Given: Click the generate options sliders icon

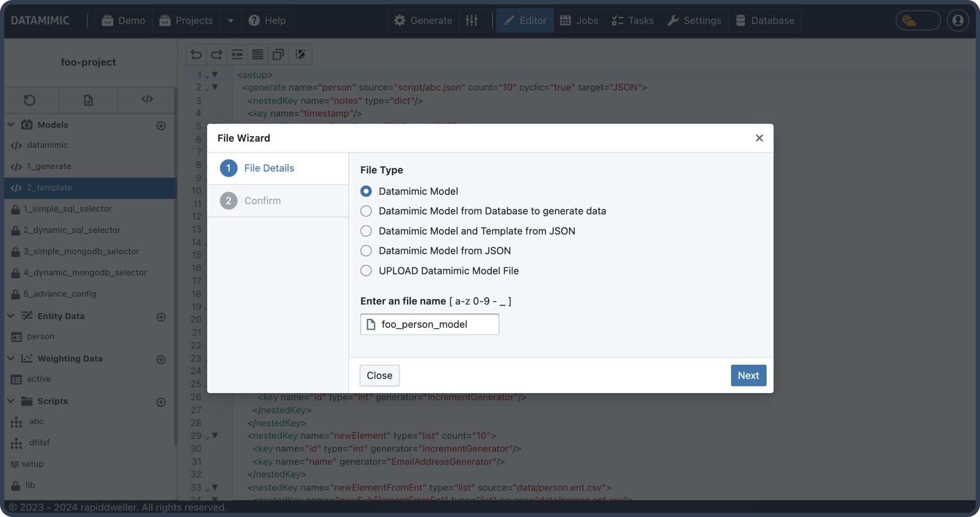Looking at the screenshot, I should pyautogui.click(x=471, y=21).
